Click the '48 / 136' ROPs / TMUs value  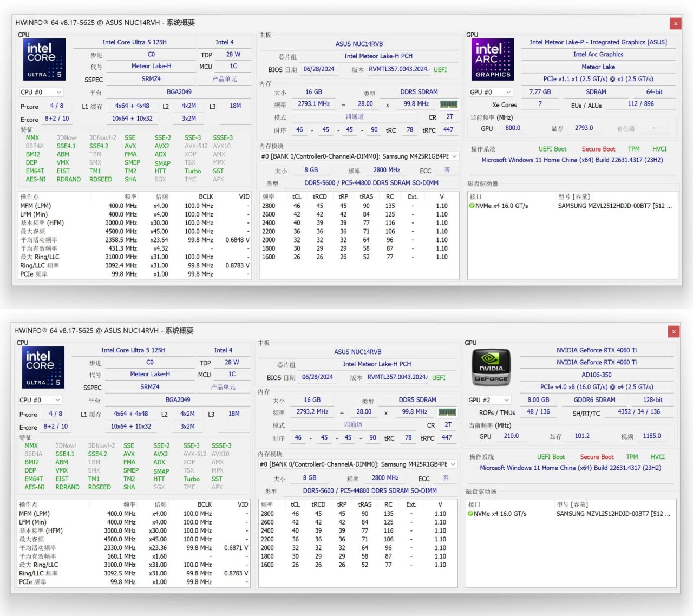point(538,412)
